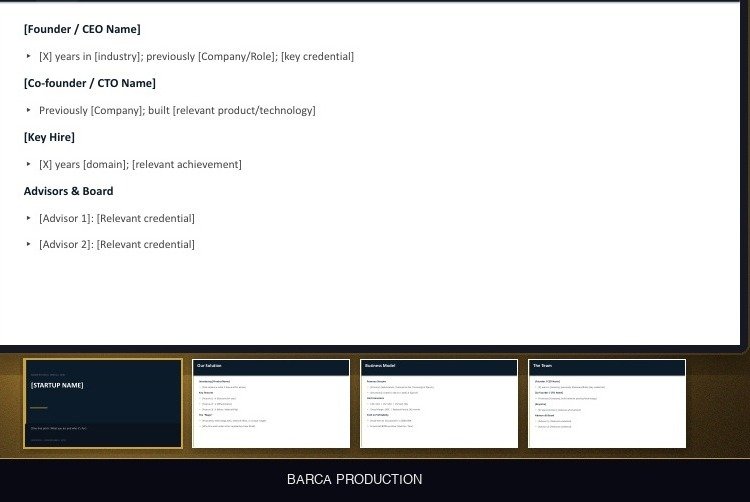Screen dimensions: 750x502
Task: Click the [Founder / CEO Name] heading
Action: (x=82, y=29)
